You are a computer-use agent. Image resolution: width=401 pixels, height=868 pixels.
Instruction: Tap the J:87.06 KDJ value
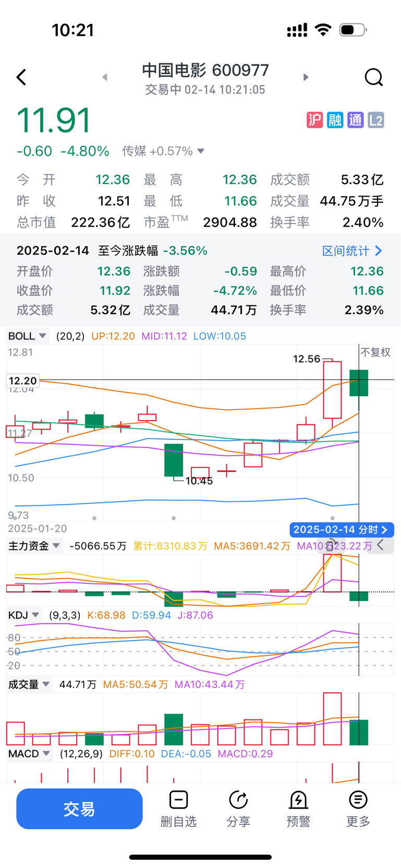click(x=196, y=615)
